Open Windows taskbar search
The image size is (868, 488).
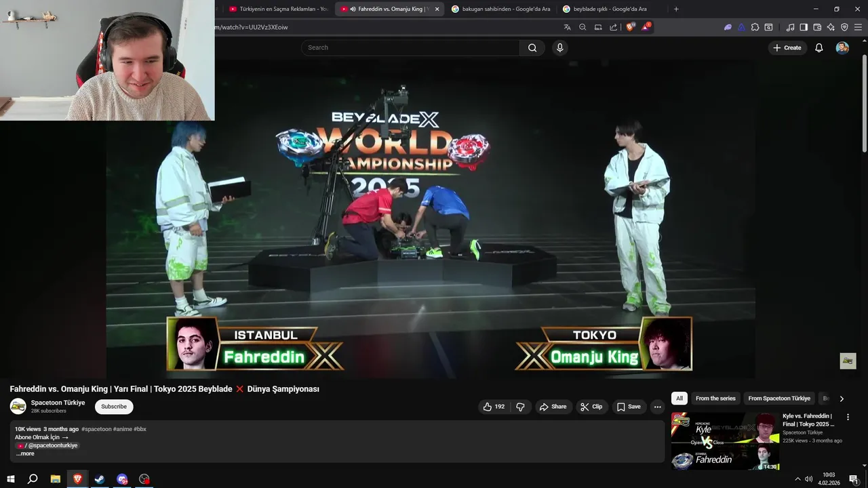pos(33,479)
